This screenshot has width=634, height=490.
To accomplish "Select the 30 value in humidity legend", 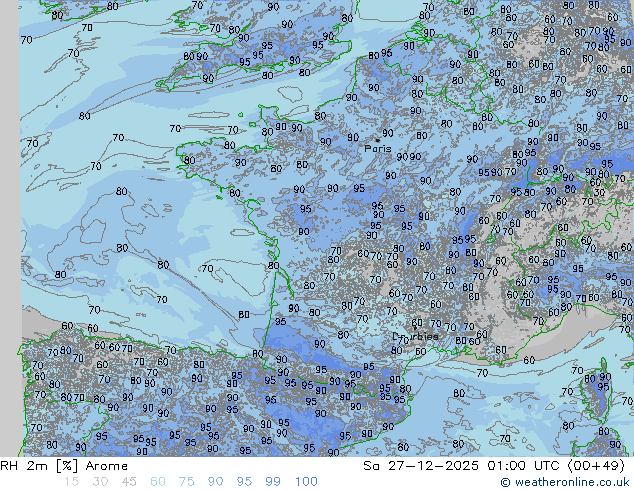I will tap(100, 482).
